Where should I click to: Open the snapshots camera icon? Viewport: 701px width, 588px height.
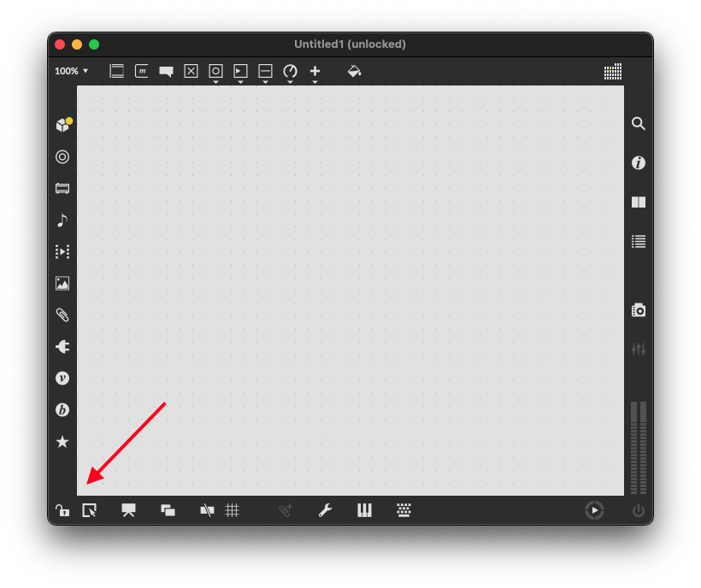coord(639,309)
